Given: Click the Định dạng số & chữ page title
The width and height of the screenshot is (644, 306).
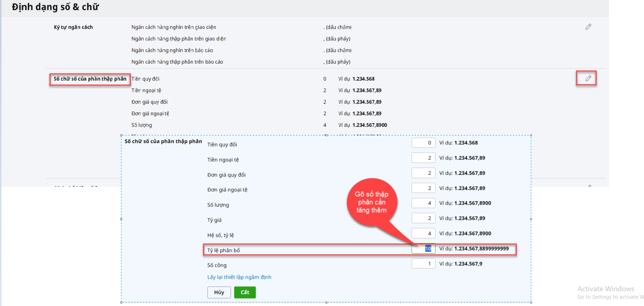Looking at the screenshot, I should [x=55, y=7].
